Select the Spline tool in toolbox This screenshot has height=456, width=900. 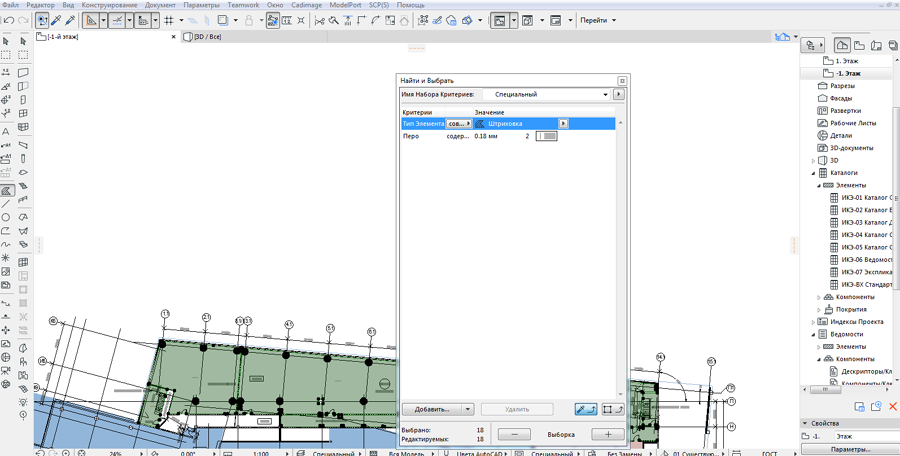pyautogui.click(x=6, y=244)
